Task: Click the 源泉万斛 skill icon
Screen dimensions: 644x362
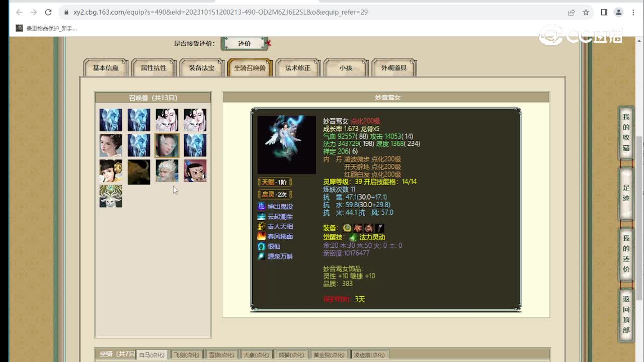Action: pyautogui.click(x=261, y=256)
